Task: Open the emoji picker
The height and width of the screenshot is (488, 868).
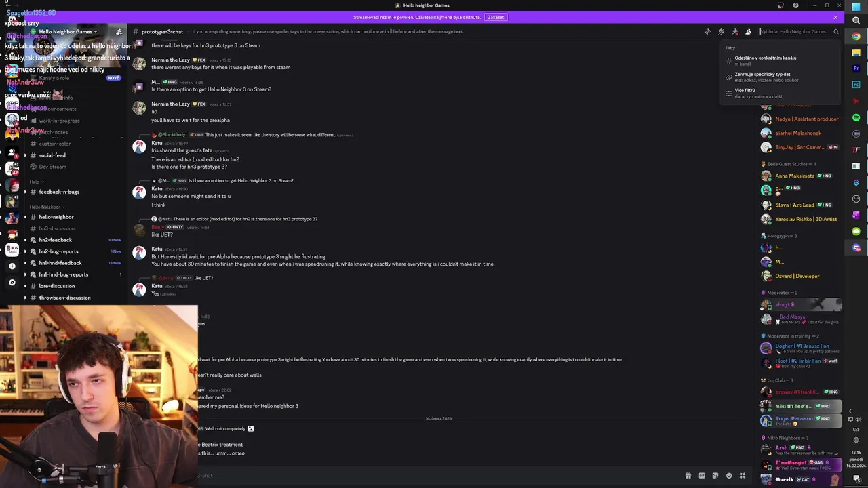Action: tap(729, 476)
